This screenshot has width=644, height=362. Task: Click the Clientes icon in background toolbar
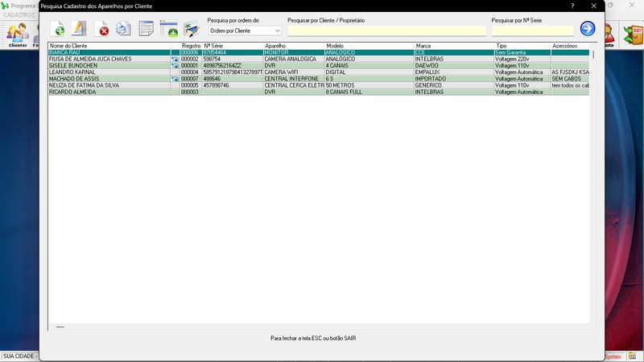coord(17,34)
